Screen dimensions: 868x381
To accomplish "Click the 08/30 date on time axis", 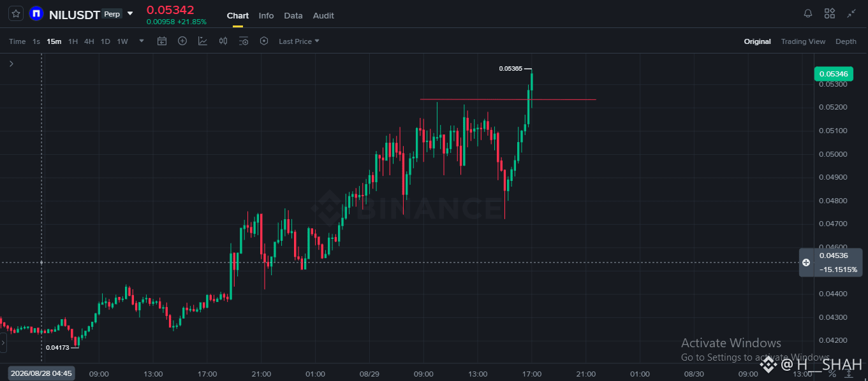I will (x=694, y=374).
